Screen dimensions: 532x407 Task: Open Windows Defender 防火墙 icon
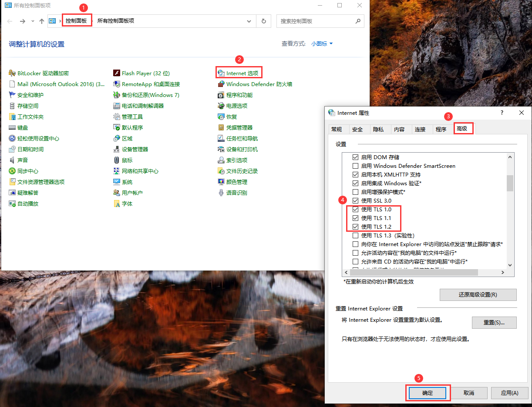click(221, 84)
